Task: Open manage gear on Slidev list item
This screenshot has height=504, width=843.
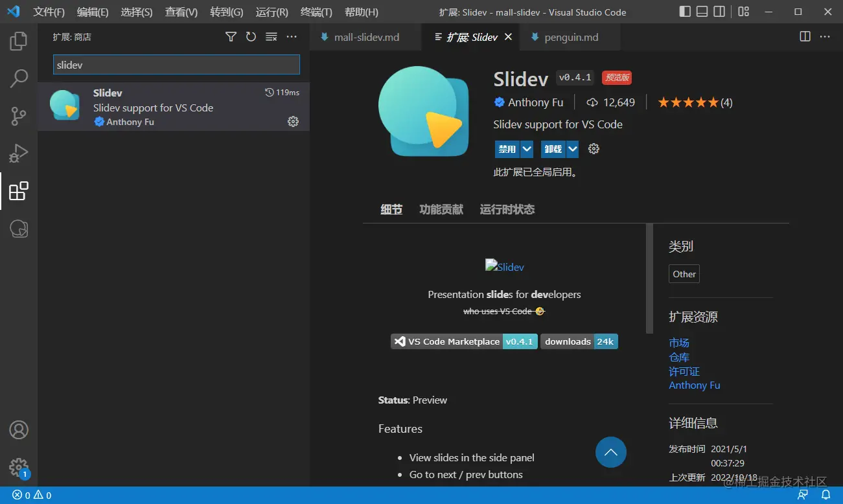Action: point(293,121)
